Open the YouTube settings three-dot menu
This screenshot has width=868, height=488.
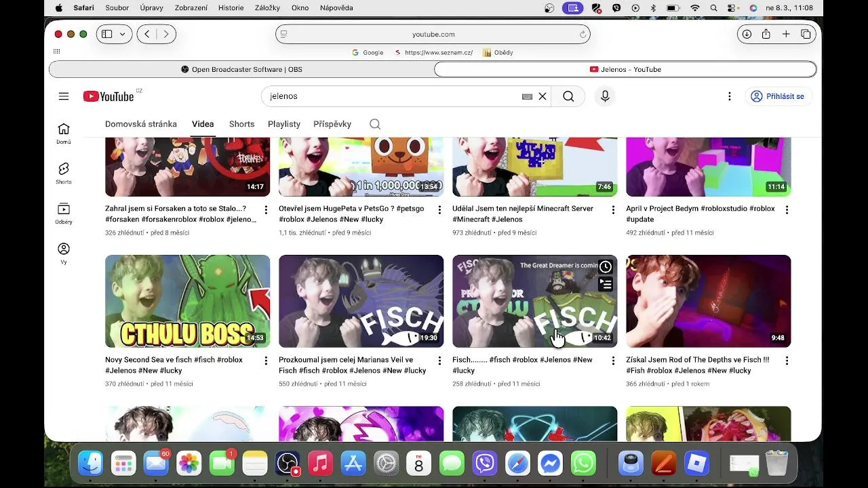[730, 96]
